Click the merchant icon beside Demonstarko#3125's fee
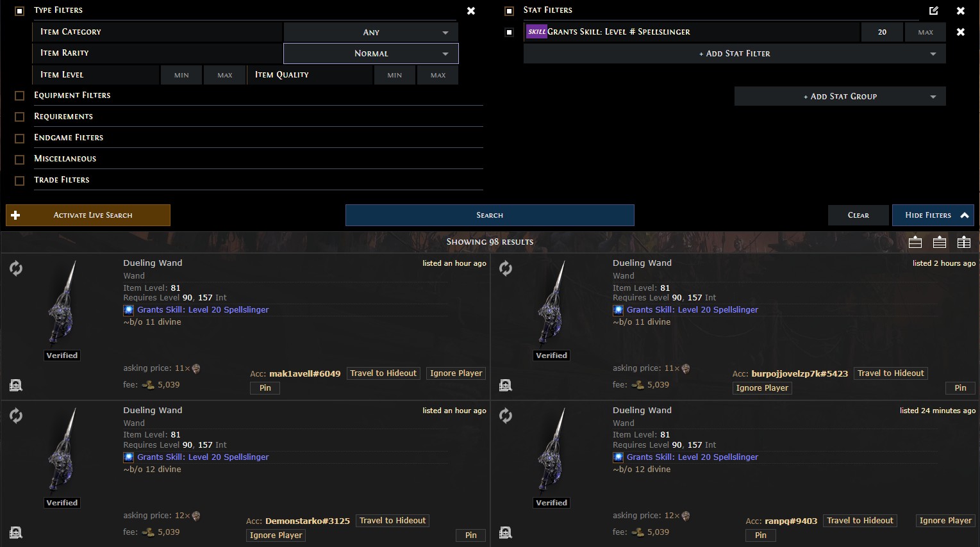This screenshot has height=547, width=980. 16,532
